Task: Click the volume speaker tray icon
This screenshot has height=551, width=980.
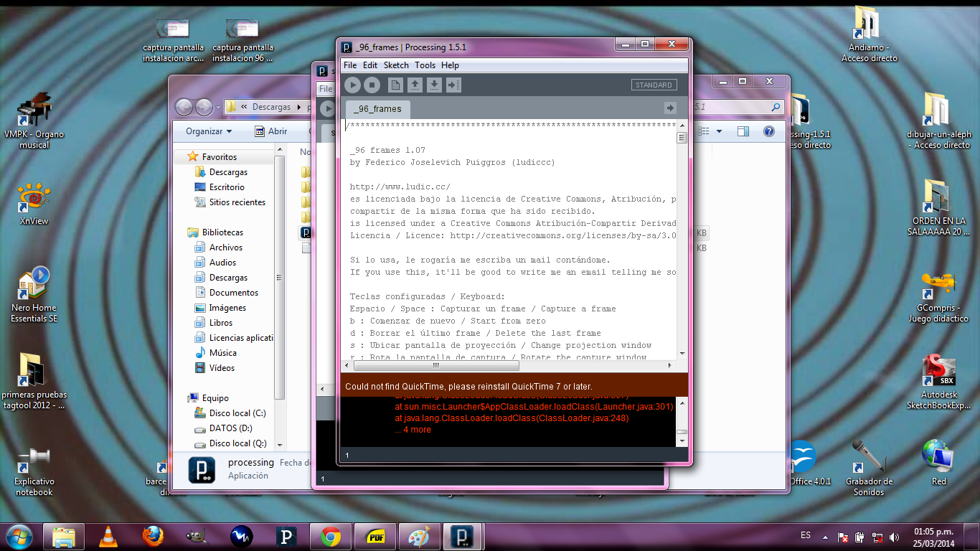Action: (x=894, y=537)
